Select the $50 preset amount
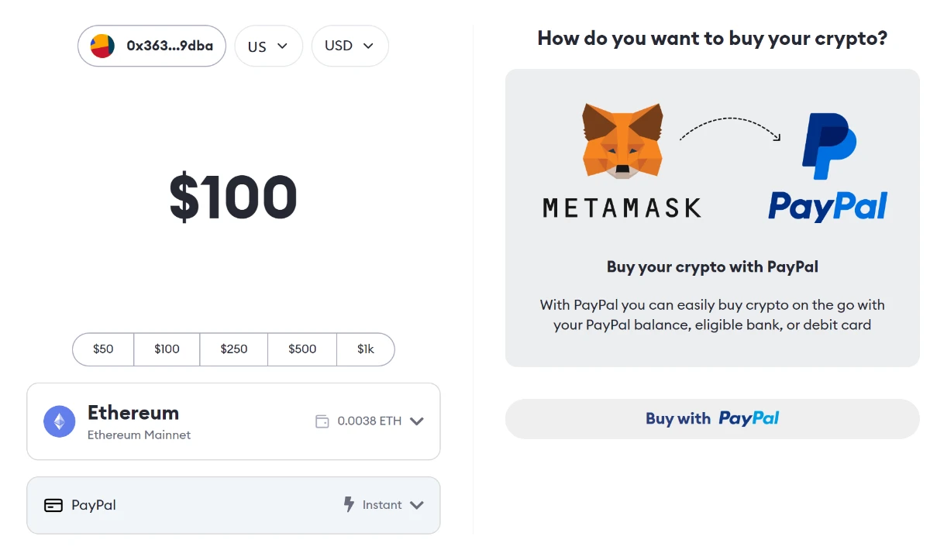 tap(103, 349)
